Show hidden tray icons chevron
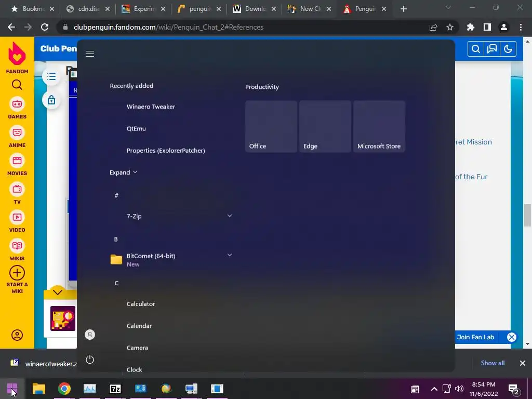Screen dimensions: 532x399 pos(434,389)
